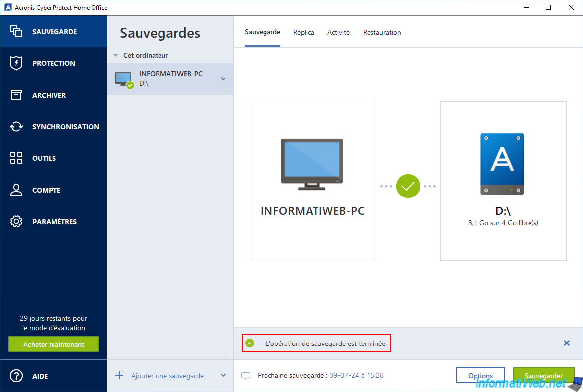This screenshot has height=392, width=583.
Task: Go to the OUTILS menu
Action: (x=53, y=158)
